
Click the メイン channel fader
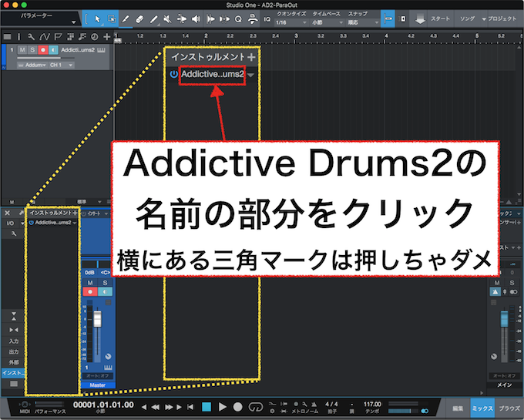tap(504, 318)
